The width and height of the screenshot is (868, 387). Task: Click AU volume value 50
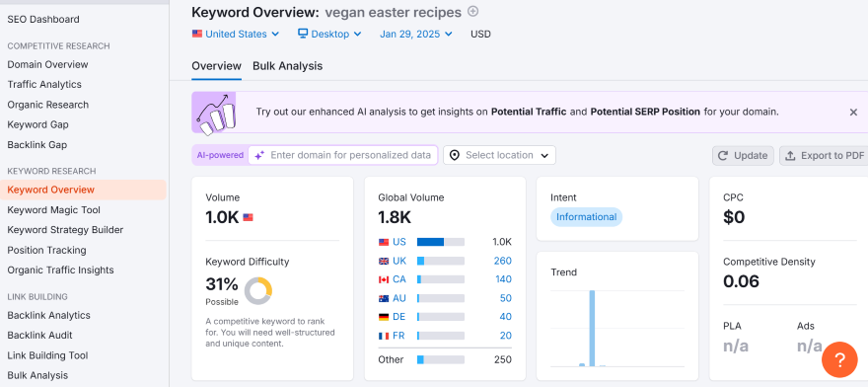click(506, 298)
